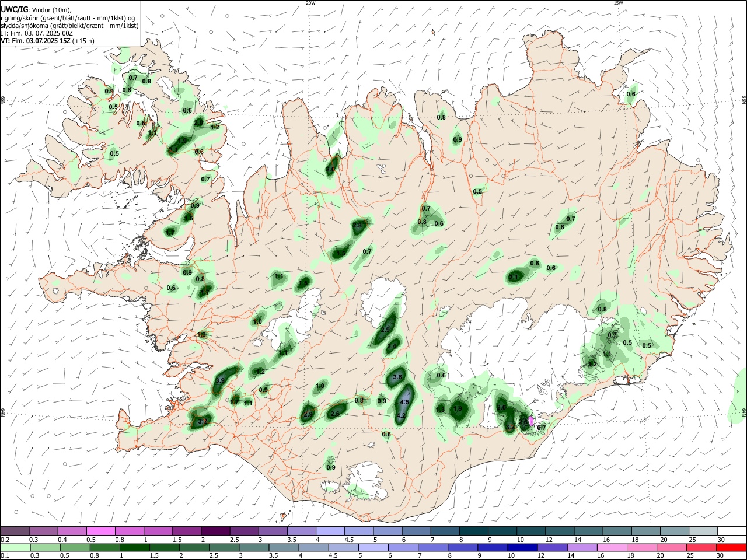Screen dimensions: 747x560
Task: Select the 4.5 precipitation value on the map
Action: click(x=404, y=402)
